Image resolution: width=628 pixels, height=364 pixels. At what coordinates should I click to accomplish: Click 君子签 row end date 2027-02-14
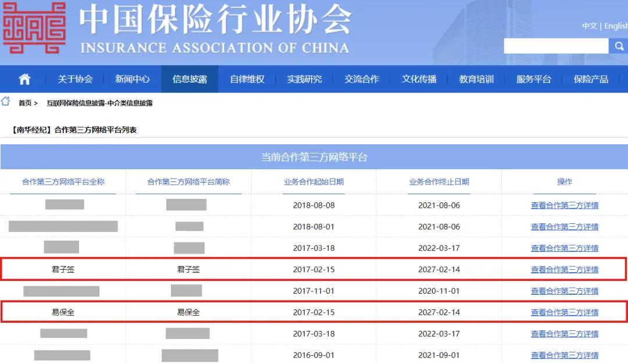(439, 269)
